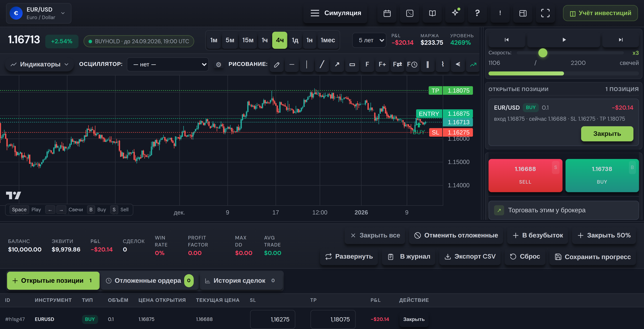Open the oscillator — нет — dropdown
644x329 pixels.
pos(168,65)
